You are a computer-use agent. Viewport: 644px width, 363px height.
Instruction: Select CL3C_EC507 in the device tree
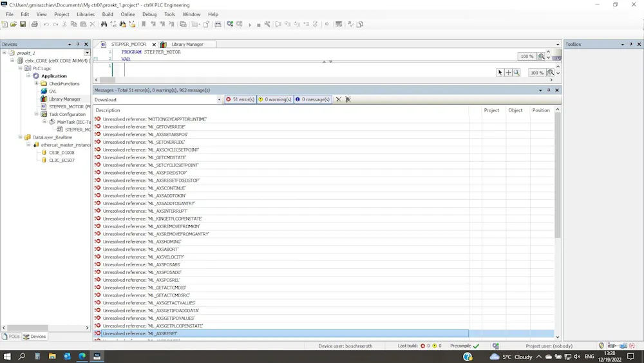[x=62, y=161]
